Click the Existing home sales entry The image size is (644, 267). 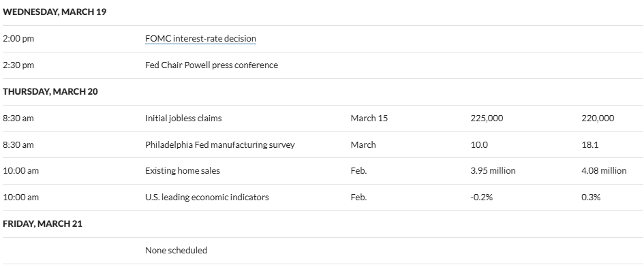point(183,171)
